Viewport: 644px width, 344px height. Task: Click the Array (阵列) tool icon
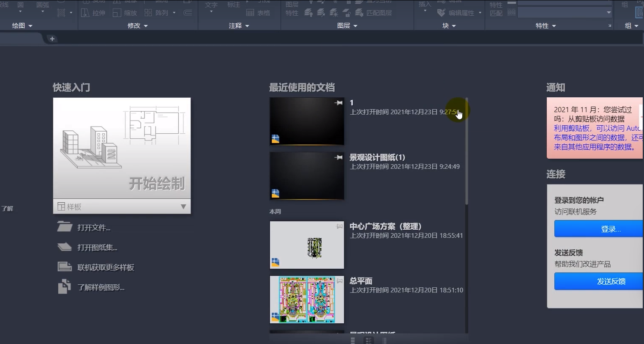[148, 13]
